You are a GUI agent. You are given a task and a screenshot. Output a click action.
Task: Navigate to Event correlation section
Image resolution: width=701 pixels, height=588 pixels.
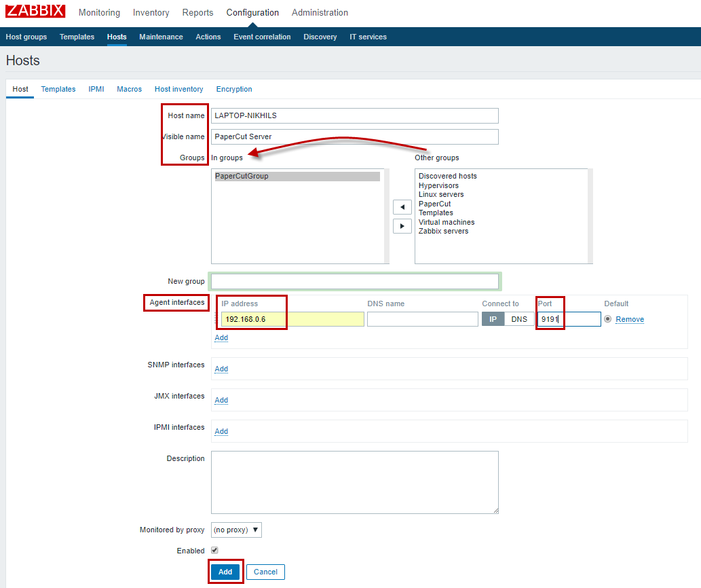click(x=262, y=37)
